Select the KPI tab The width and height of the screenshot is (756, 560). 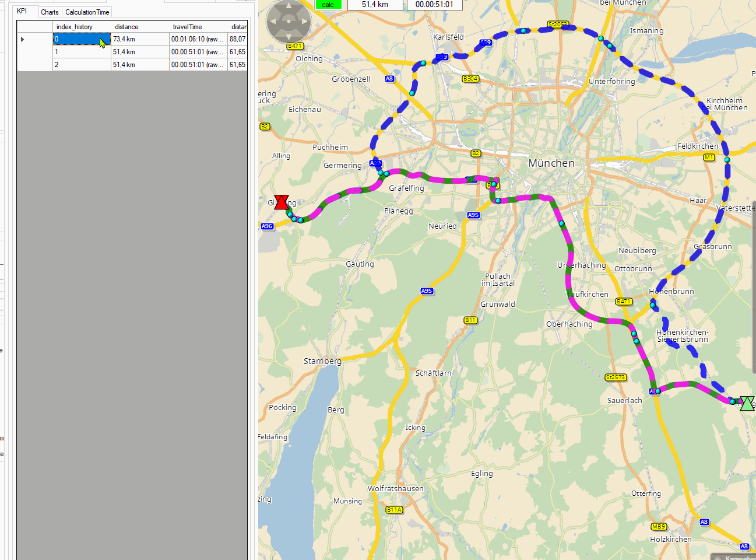tap(22, 11)
